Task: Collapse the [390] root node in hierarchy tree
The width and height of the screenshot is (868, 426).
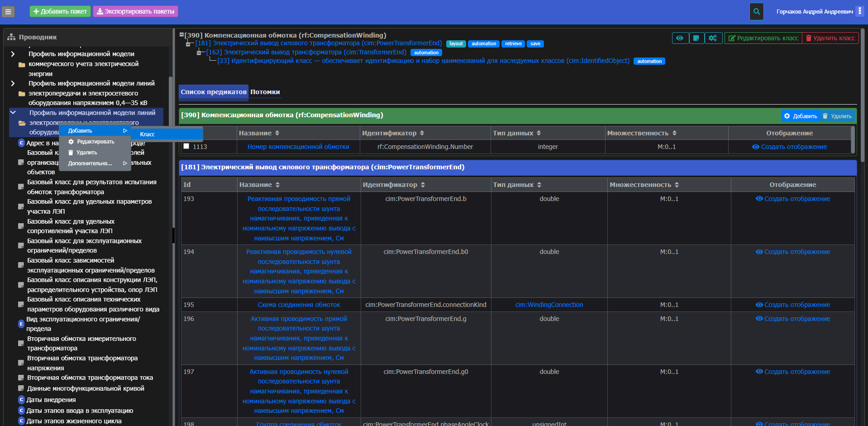Action: [x=181, y=34]
